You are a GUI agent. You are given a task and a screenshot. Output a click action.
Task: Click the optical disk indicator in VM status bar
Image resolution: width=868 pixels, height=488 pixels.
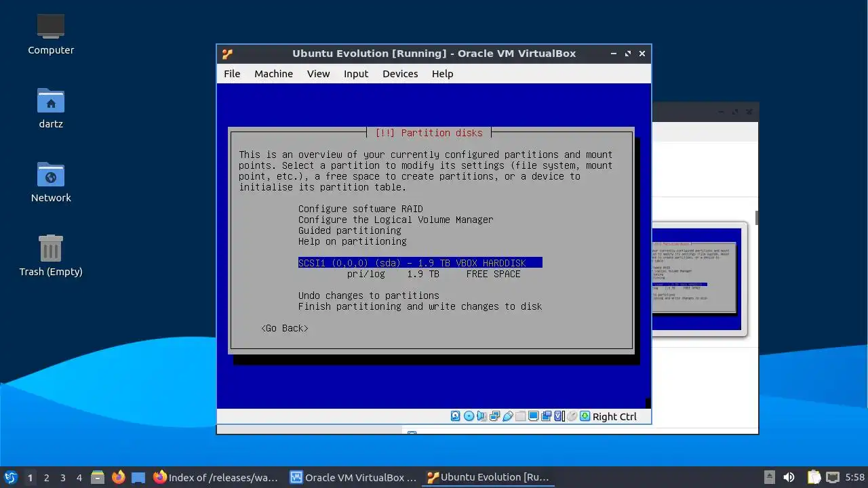pos(469,416)
